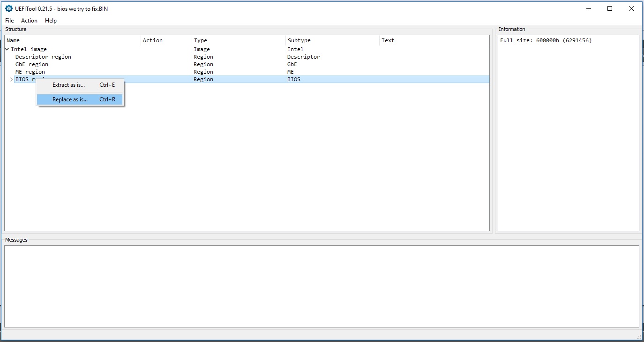Click the 'Image' type cell
644x342 pixels.
(202, 49)
